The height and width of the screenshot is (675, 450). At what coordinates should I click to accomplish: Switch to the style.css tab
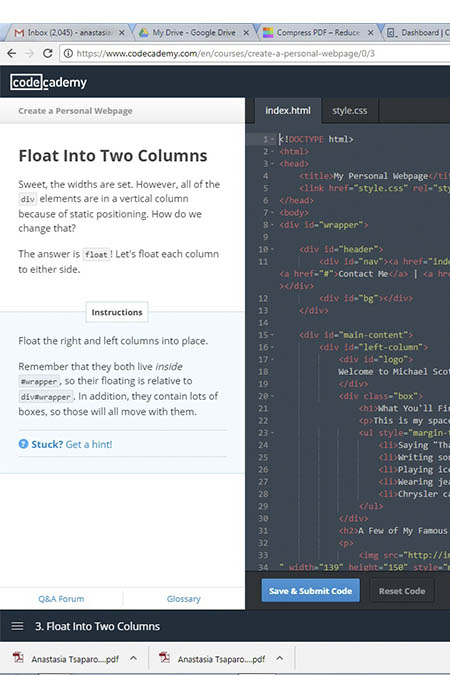point(350,111)
